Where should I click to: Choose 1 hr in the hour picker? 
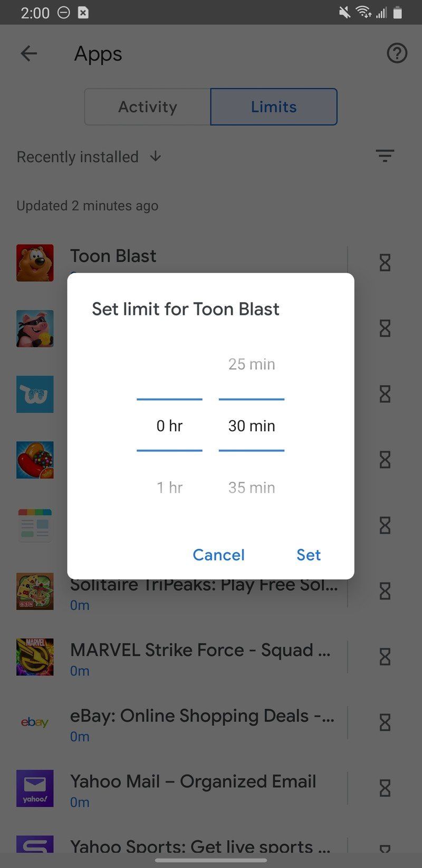pyautogui.click(x=170, y=487)
